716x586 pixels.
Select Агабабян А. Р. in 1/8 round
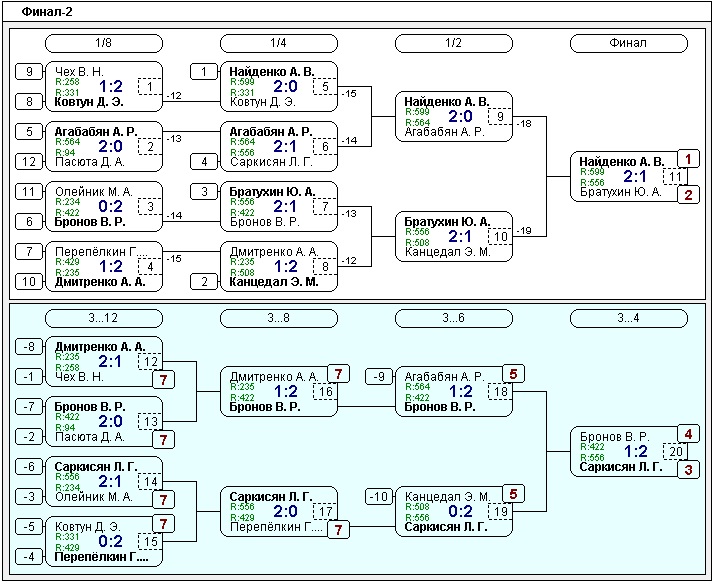[x=96, y=132]
